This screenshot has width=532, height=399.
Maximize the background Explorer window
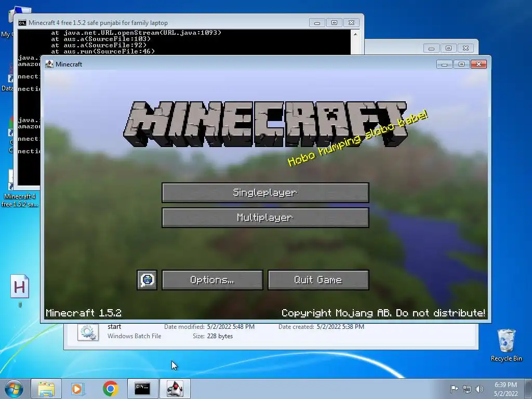coord(448,48)
